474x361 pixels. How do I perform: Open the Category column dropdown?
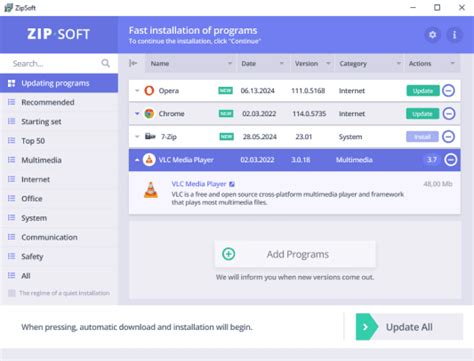398,63
